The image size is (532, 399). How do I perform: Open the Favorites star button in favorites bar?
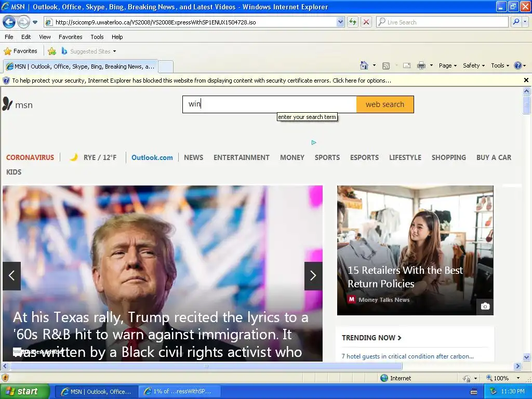click(x=20, y=51)
